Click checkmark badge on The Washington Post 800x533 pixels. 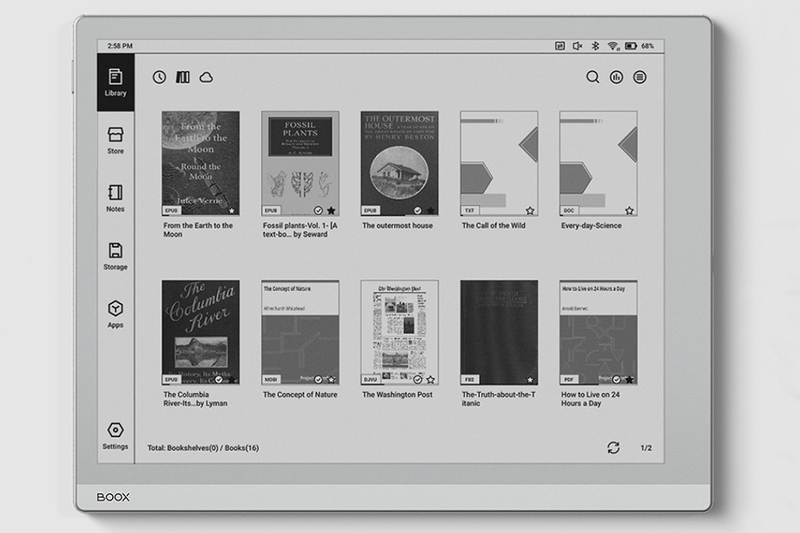tap(417, 379)
